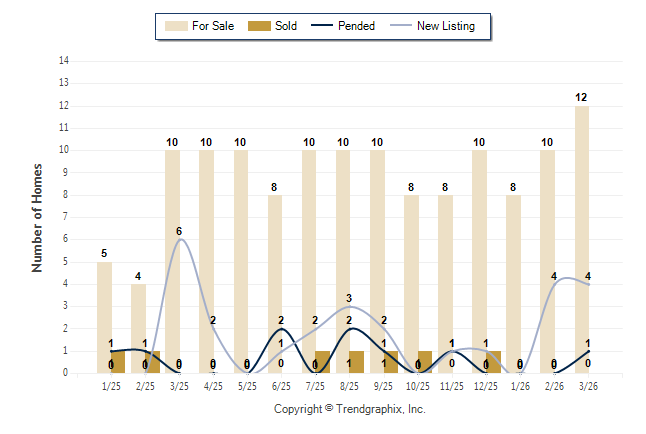Click the 10/25 x-axis label
Viewport: 646px width, 434px height.
(418, 386)
